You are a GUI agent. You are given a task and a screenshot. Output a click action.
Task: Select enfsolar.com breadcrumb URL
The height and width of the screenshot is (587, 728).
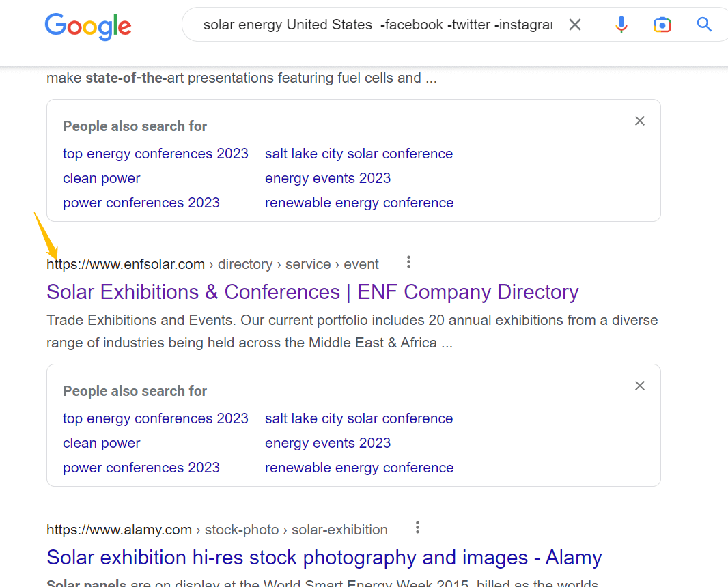(x=212, y=264)
